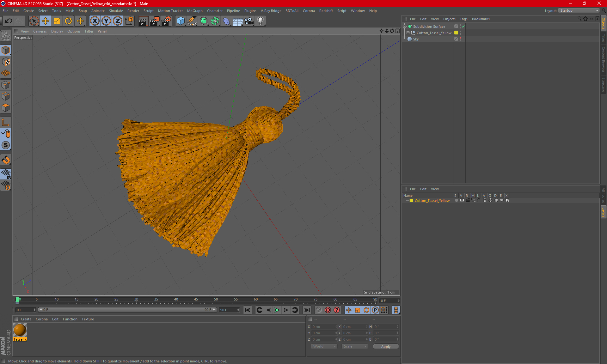This screenshot has width=607, height=364.
Task: Switch to Texture mode icon
Action: 6,62
